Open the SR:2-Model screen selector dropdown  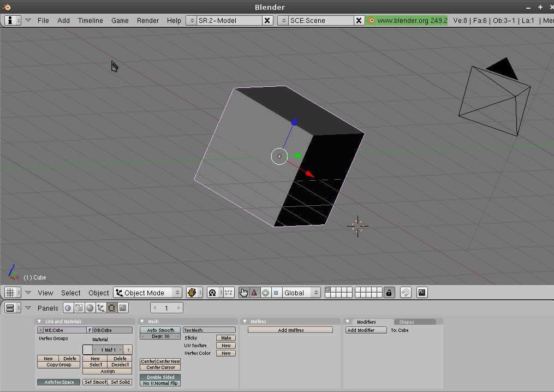(191, 21)
